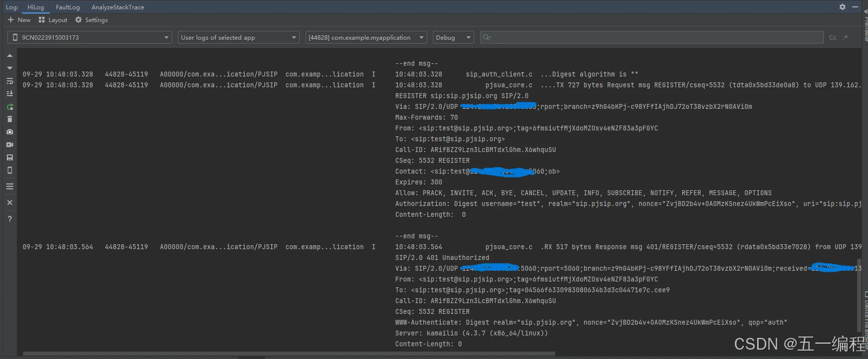Viewport: 868px width, 359px height.
Task: Click the magnifier icon in search field
Action: [486, 37]
